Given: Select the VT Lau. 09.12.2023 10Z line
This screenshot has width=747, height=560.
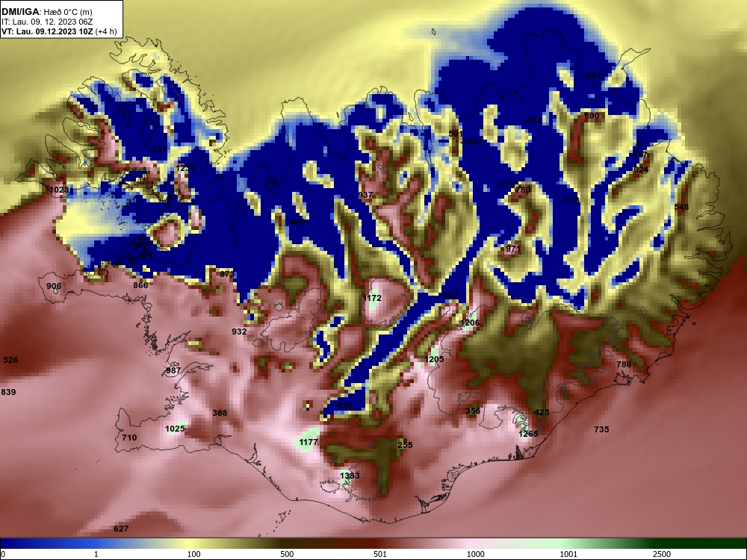Looking at the screenshot, I should point(59,31).
